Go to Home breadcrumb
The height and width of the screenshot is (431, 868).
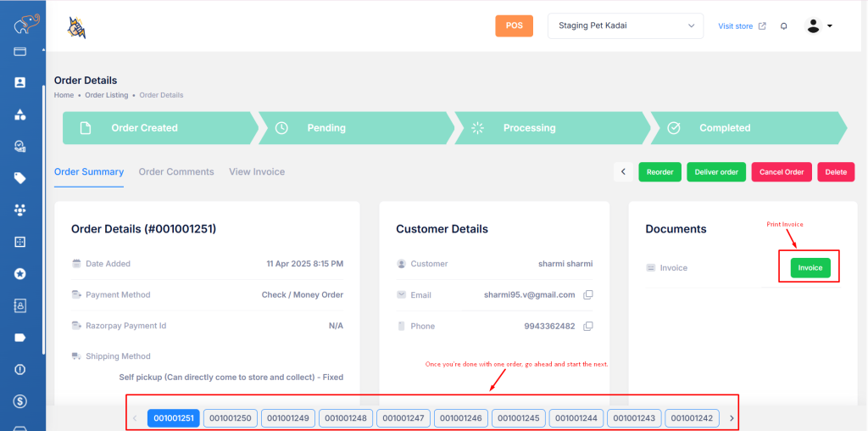coord(64,95)
